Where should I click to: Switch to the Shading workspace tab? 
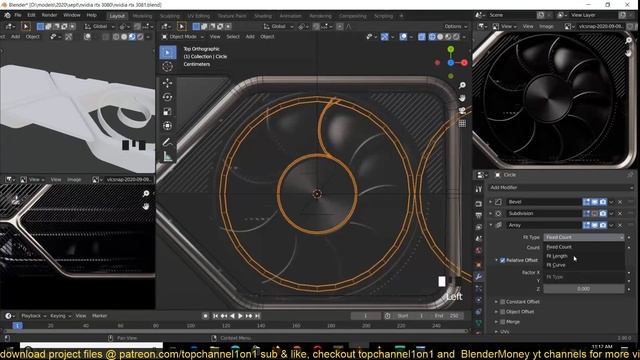pyautogui.click(x=263, y=16)
